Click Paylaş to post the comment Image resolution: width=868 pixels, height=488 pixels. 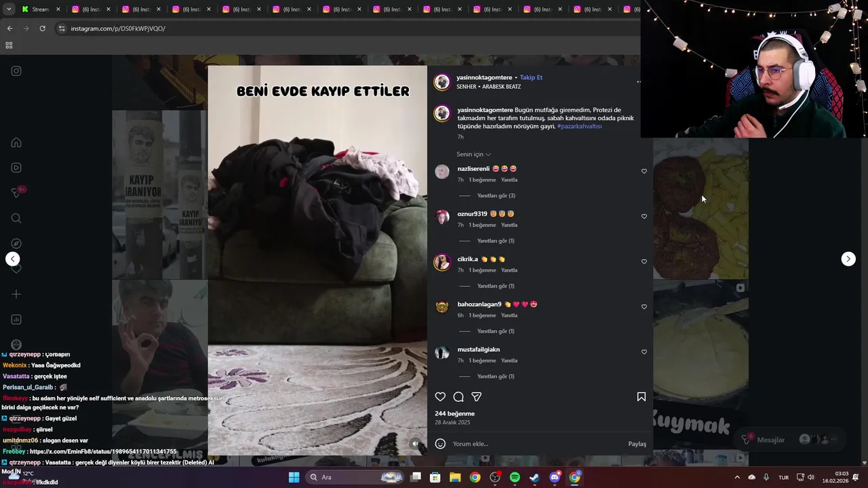637,444
